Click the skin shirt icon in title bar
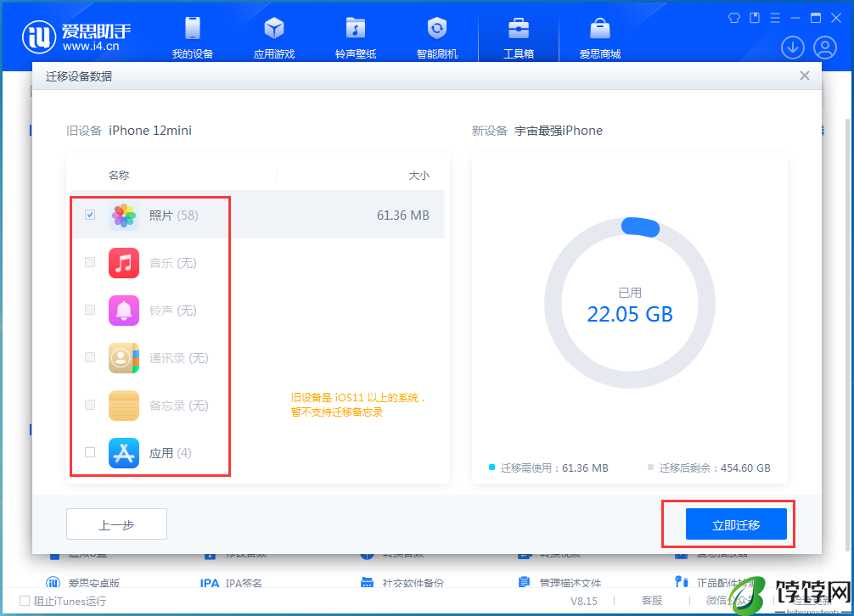This screenshot has width=854, height=616. [x=734, y=18]
